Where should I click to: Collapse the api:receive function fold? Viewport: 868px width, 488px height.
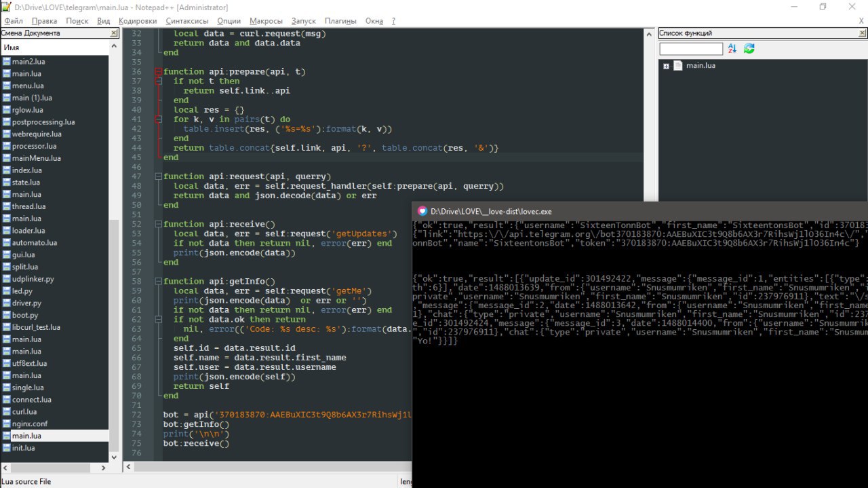[x=158, y=224]
